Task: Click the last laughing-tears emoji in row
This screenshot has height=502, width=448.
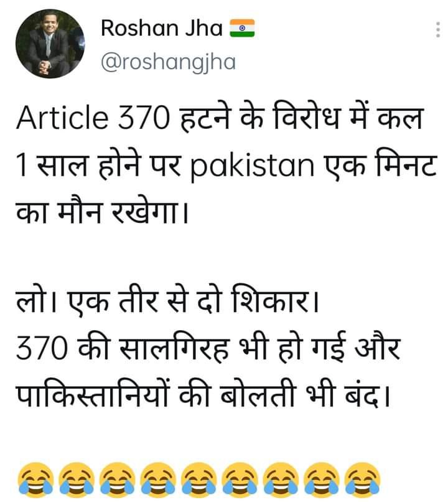Action: 362,480
